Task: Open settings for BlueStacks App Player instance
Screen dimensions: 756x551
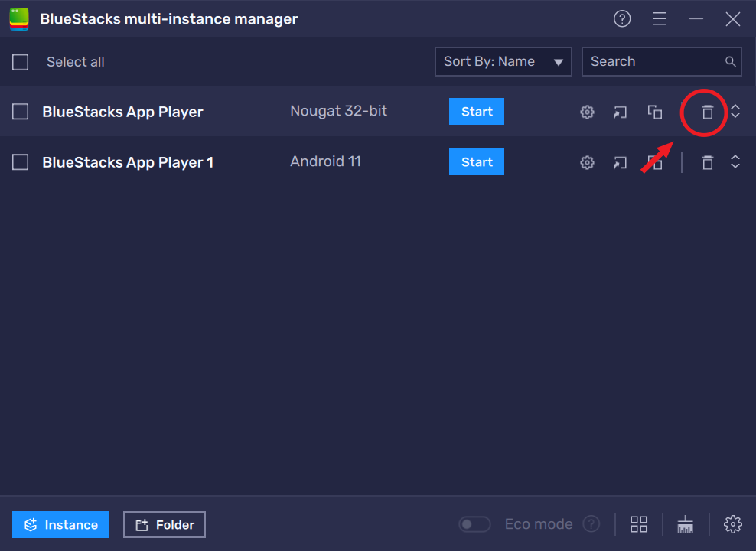Action: click(587, 112)
